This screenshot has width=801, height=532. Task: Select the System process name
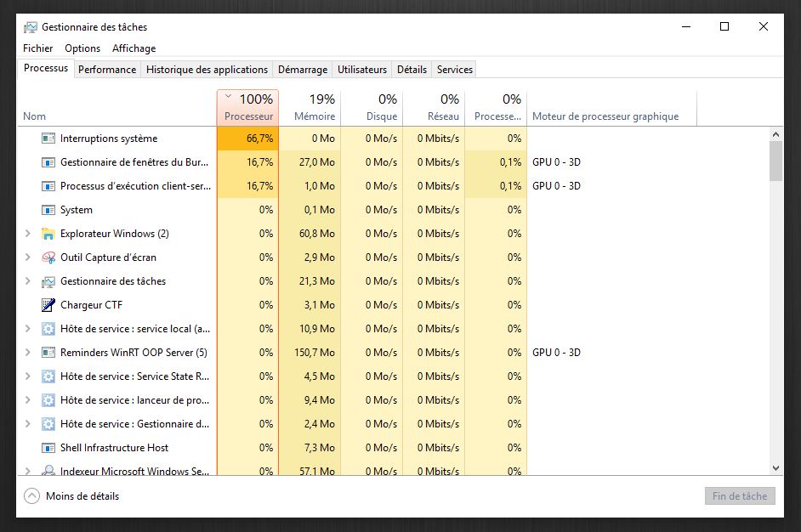(x=77, y=210)
